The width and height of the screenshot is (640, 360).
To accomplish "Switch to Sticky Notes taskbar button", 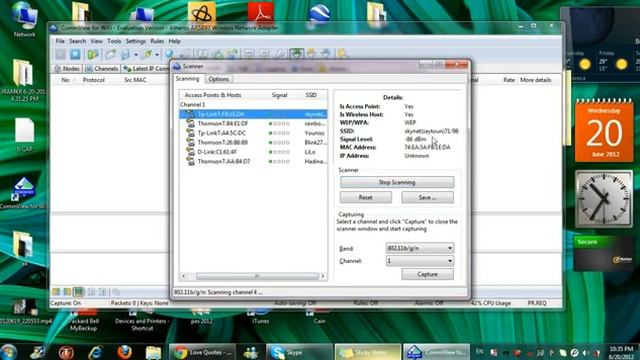I will tap(368, 352).
